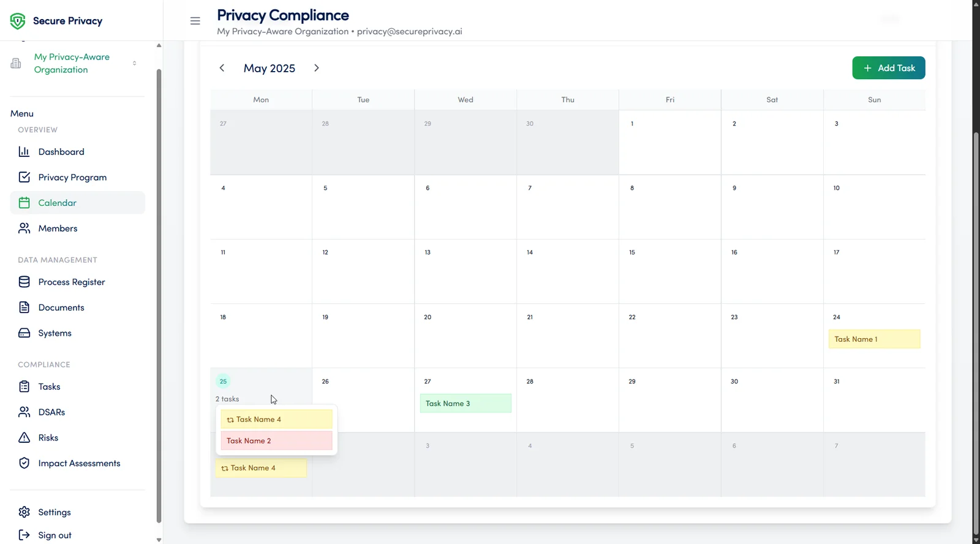Image resolution: width=980 pixels, height=544 pixels.
Task: Open DSARs with its people icon
Action: [24, 412]
